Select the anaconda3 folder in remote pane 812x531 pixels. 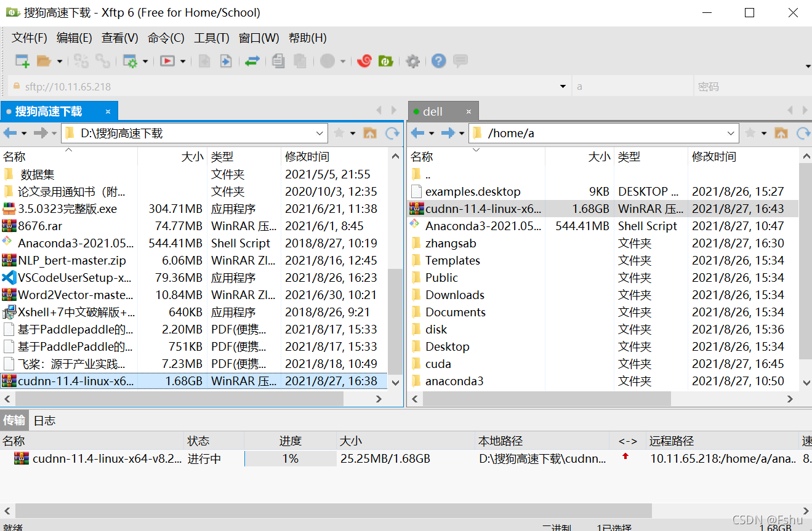[603, 381]
